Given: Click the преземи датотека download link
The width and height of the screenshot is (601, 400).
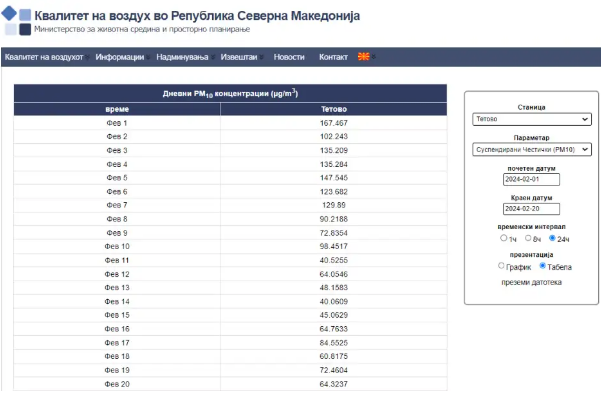Looking at the screenshot, I should click(x=531, y=283).
